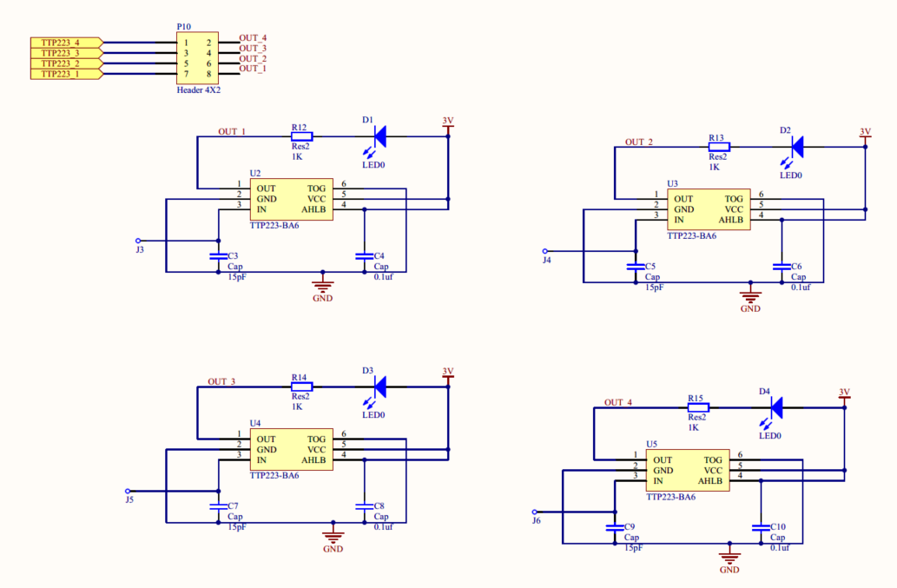The image size is (897, 588).
Task: Select the J3 connection point
Action: [137, 241]
